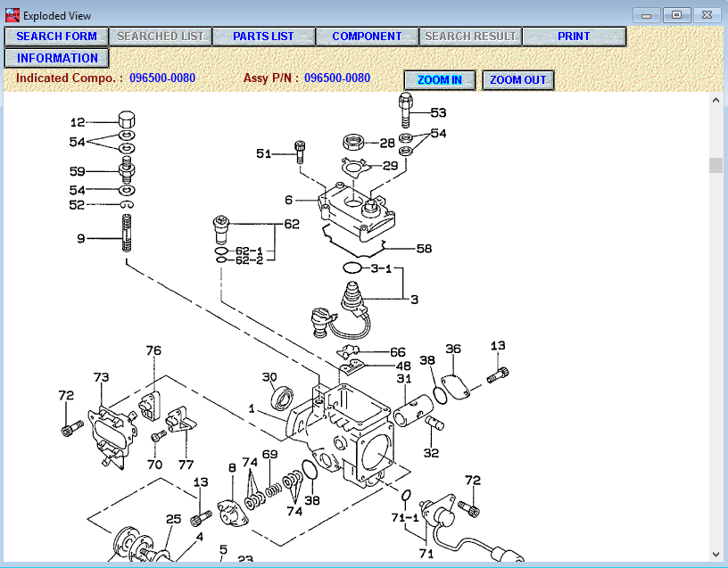The height and width of the screenshot is (568, 728).
Task: Click part 25 rotor assembly callout
Action: pos(175,518)
